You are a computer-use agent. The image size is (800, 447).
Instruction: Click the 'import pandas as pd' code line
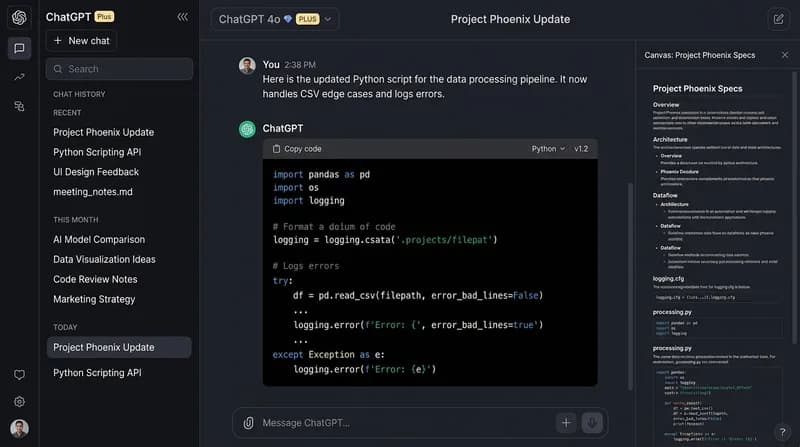(321, 175)
